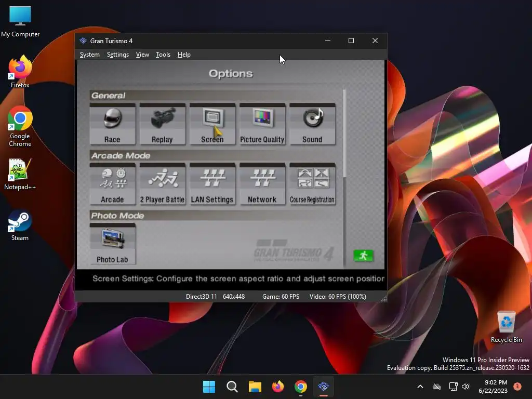
Task: Open the Steam desktop shortcut
Action: coord(20,225)
